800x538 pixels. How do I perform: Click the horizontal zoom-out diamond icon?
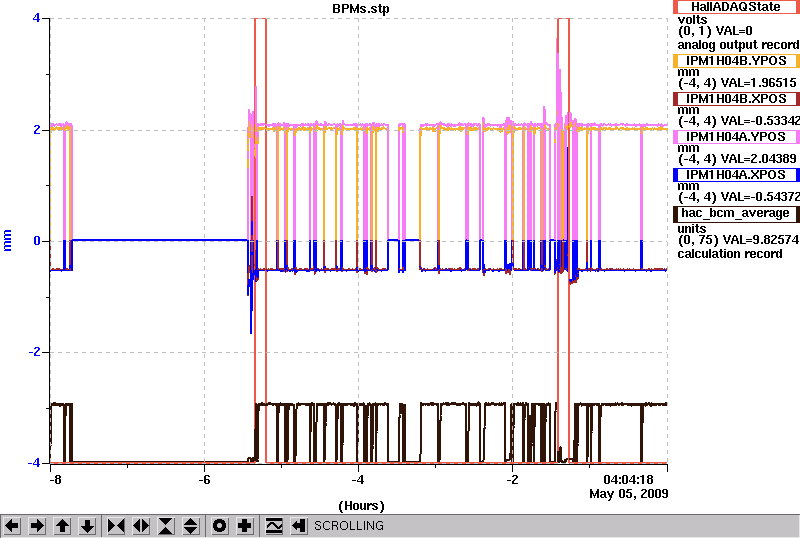pos(141,526)
